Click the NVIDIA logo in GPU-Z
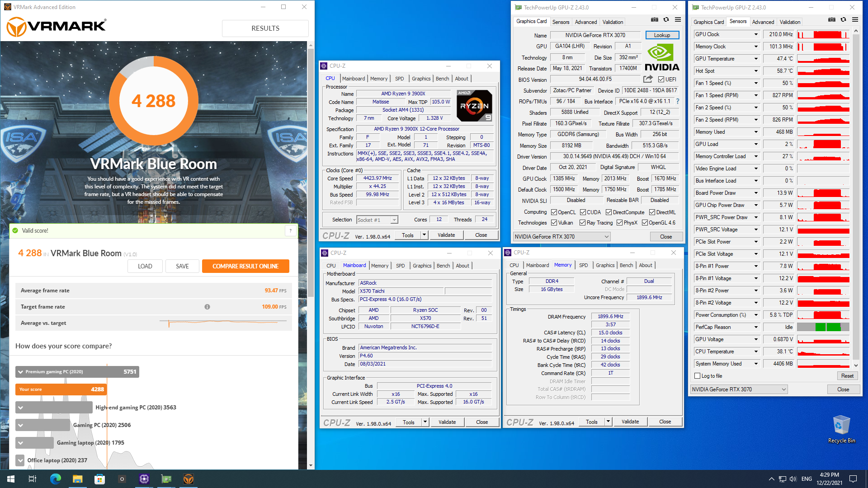 point(661,58)
